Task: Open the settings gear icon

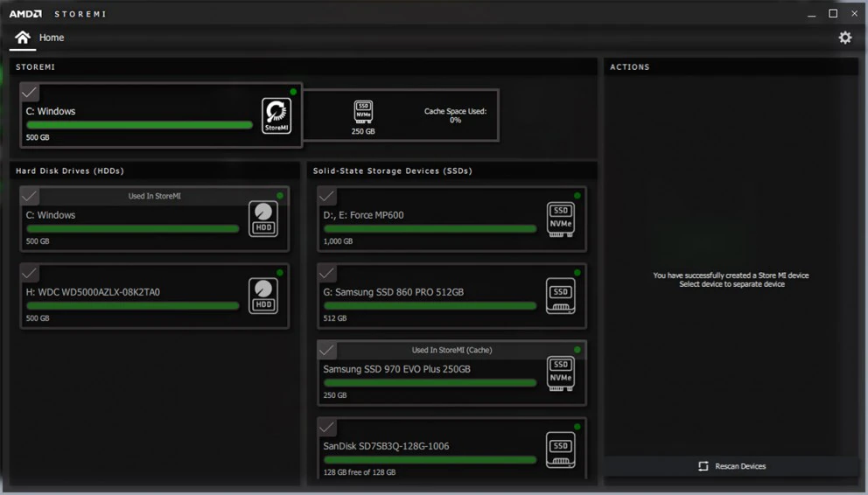Action: tap(844, 38)
